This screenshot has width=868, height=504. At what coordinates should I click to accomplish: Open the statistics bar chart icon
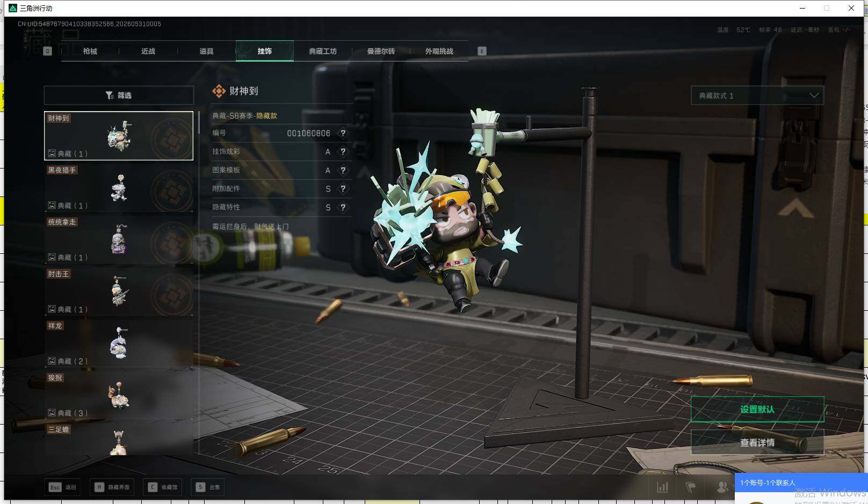(663, 487)
